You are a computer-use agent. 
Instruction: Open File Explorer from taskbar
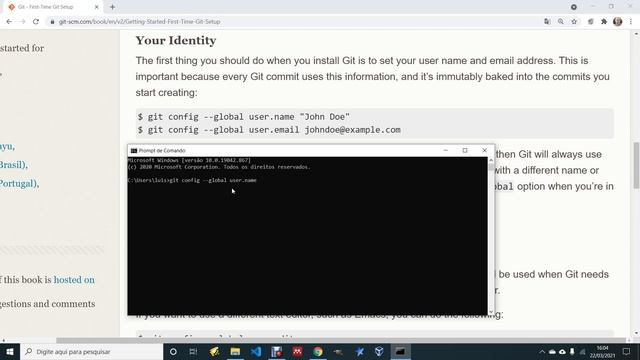tap(235, 351)
